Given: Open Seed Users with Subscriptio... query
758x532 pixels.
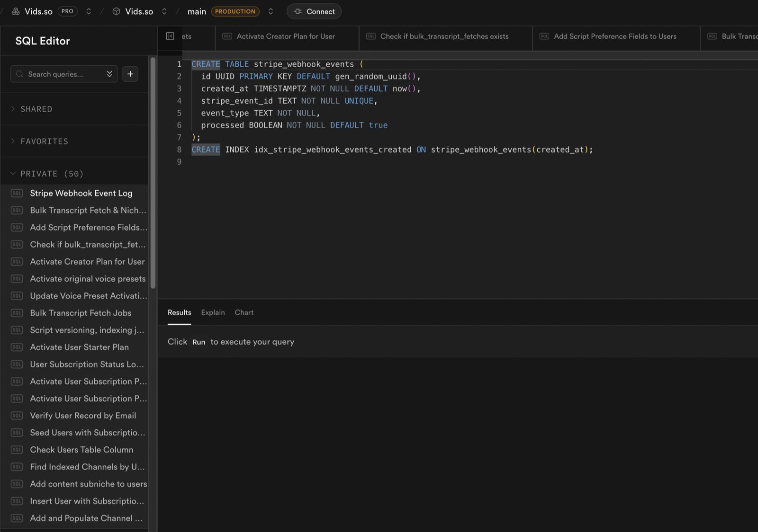Looking at the screenshot, I should pos(74,433).
